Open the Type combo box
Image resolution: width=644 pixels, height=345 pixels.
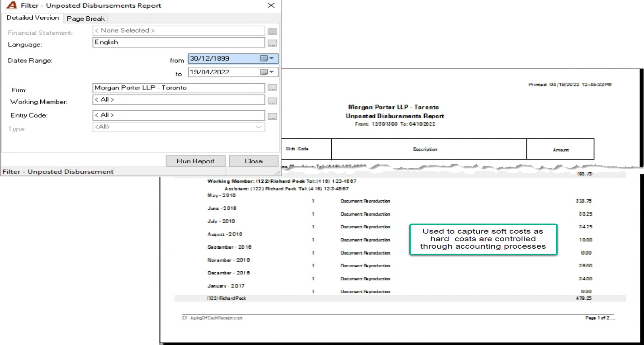pos(179,127)
